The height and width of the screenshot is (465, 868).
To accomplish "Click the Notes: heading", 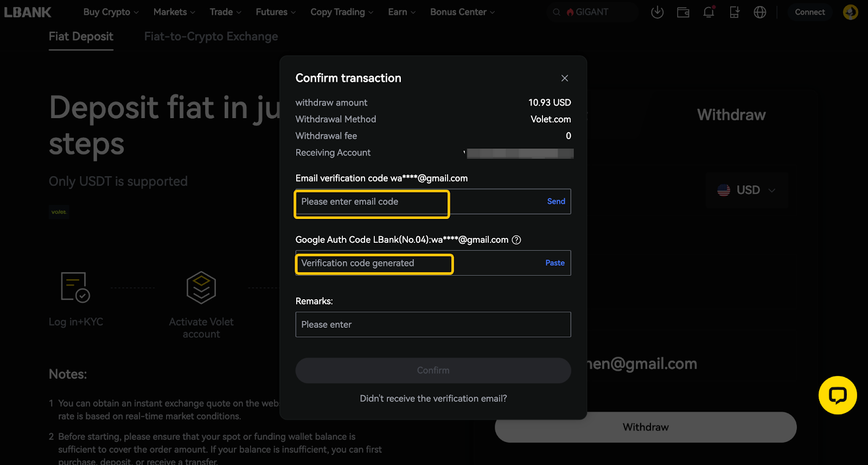I will point(68,374).
